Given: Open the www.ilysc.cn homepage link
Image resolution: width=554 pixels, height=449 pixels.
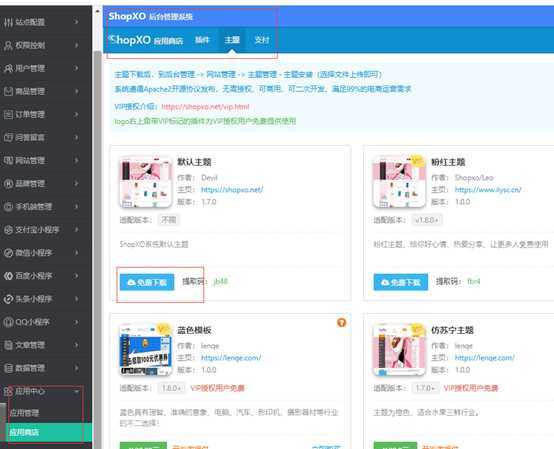Looking at the screenshot, I should point(488,190).
